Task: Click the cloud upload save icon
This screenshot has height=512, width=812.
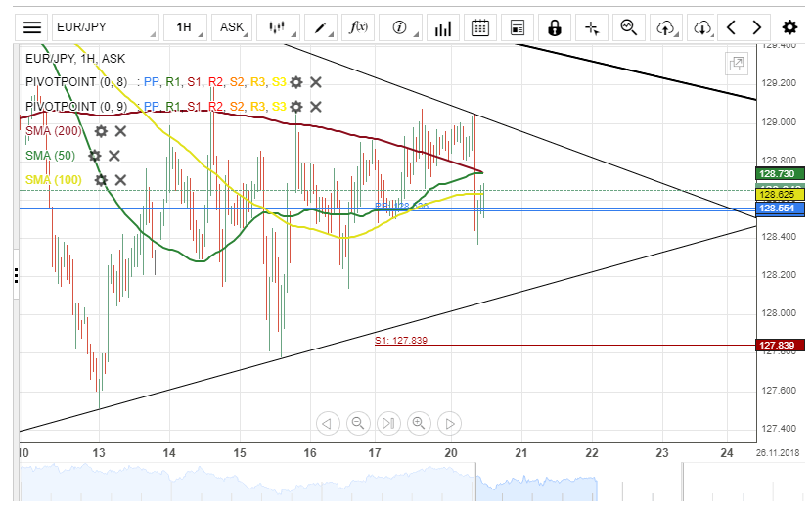Action: [x=666, y=27]
